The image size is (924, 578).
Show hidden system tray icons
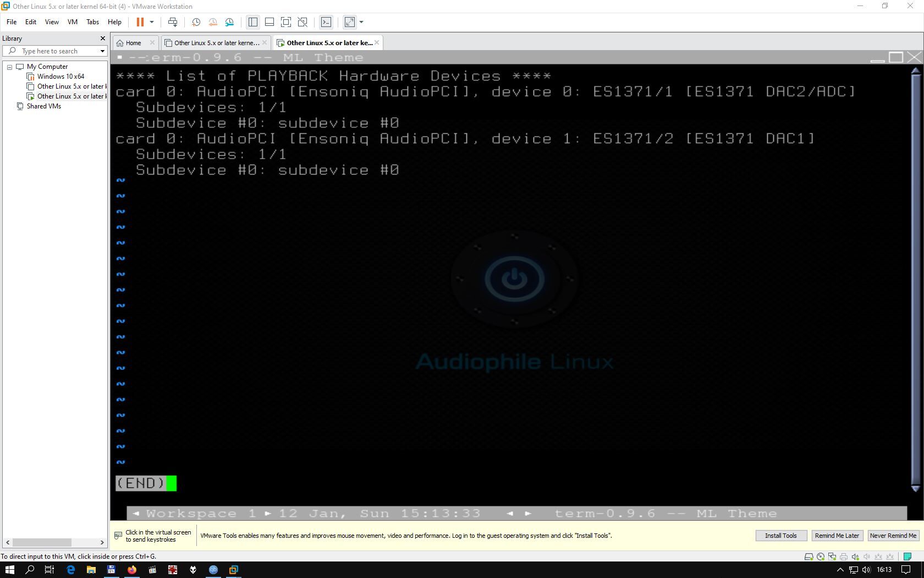tap(840, 570)
